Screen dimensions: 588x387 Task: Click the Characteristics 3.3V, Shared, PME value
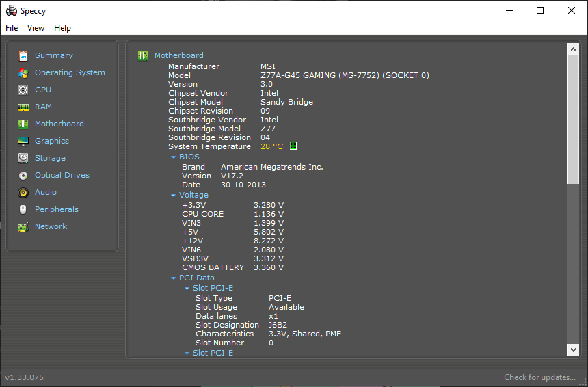tap(305, 334)
